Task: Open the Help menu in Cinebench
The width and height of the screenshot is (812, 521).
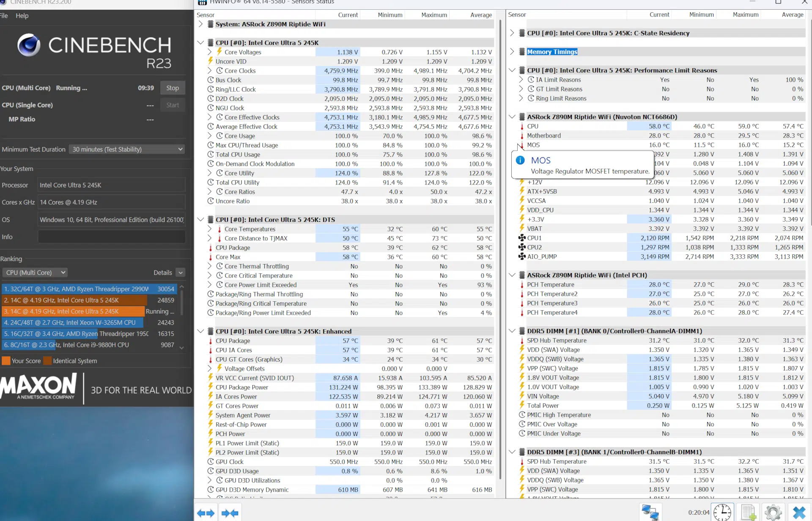Action: click(22, 16)
